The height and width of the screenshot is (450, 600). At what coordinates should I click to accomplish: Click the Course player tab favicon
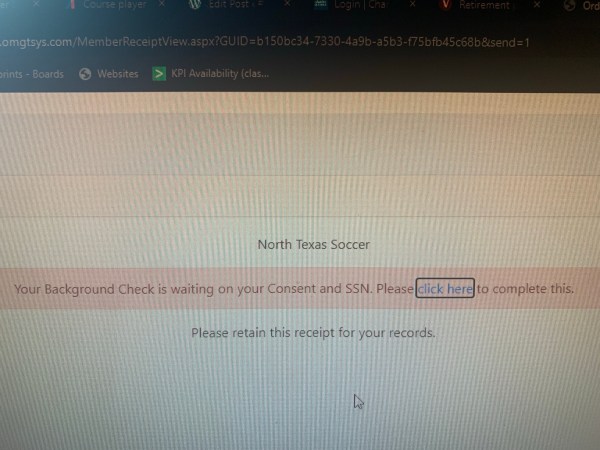coord(72,5)
